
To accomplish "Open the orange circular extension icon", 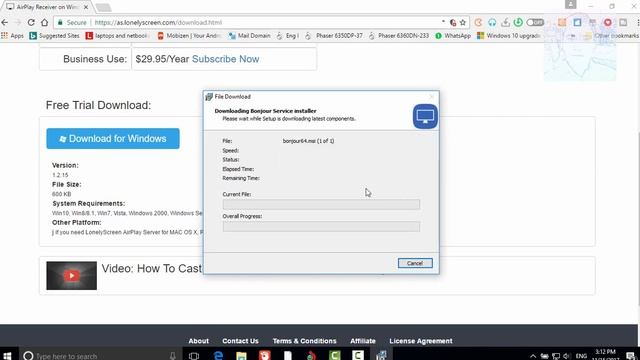I will click(478, 22).
